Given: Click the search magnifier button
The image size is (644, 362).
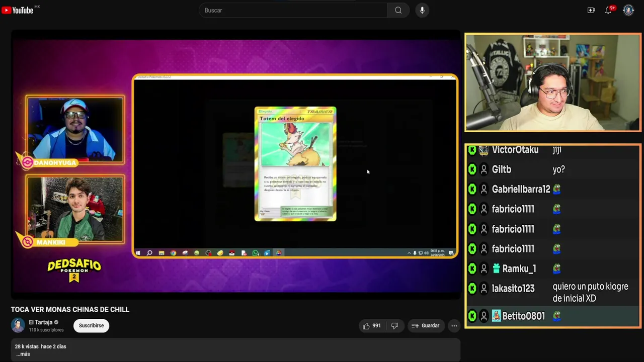Looking at the screenshot, I should (x=398, y=10).
